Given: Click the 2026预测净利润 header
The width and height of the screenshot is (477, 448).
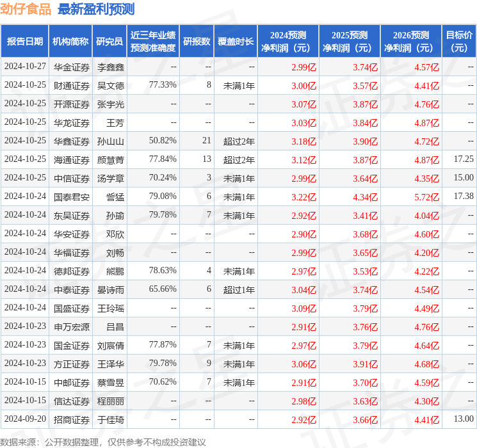Looking at the screenshot, I should pyautogui.click(x=411, y=42).
